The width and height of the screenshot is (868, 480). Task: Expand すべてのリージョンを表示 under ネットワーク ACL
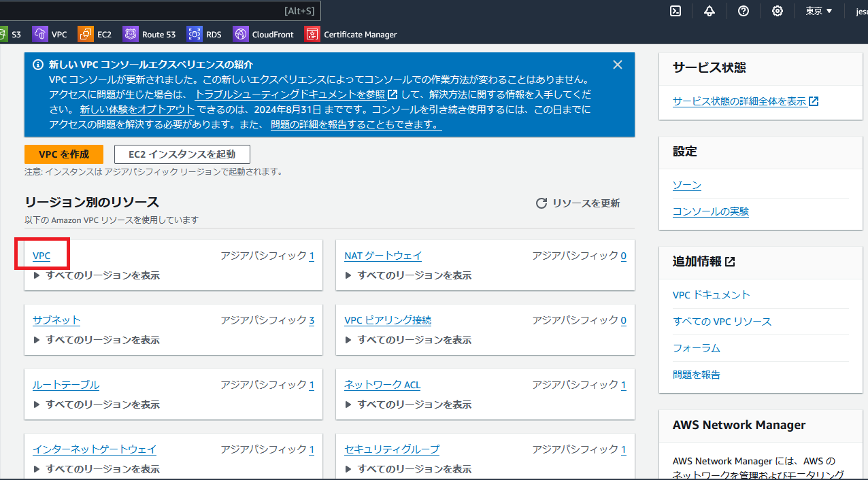(x=409, y=405)
